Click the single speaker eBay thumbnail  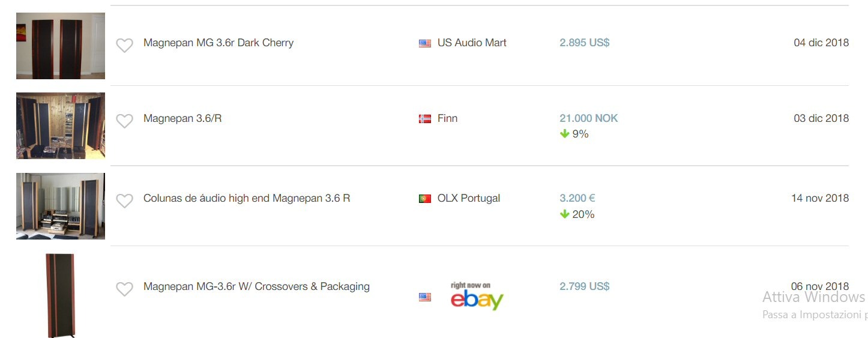[x=61, y=294]
